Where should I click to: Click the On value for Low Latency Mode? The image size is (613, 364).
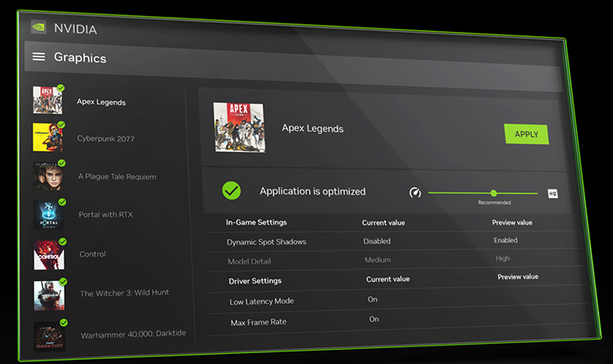point(373,299)
